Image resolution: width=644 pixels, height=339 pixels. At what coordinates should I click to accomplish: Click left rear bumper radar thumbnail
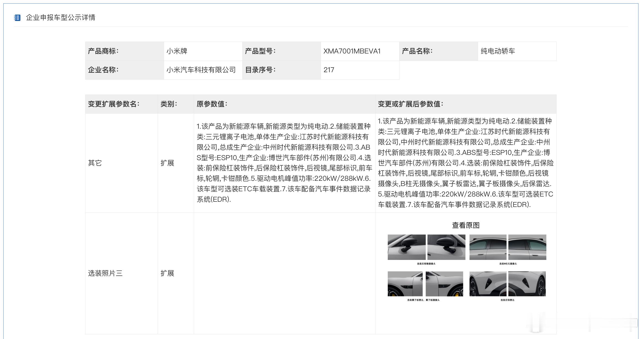(x=488, y=284)
